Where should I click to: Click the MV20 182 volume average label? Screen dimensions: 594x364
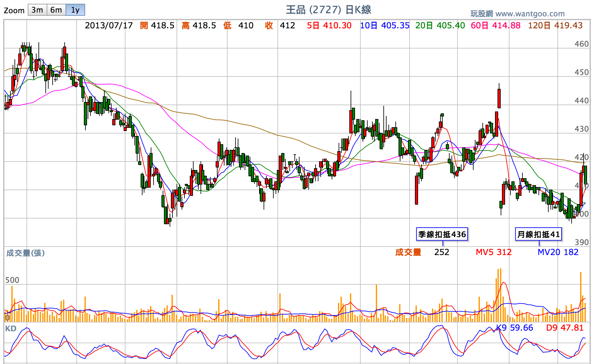[558, 252]
